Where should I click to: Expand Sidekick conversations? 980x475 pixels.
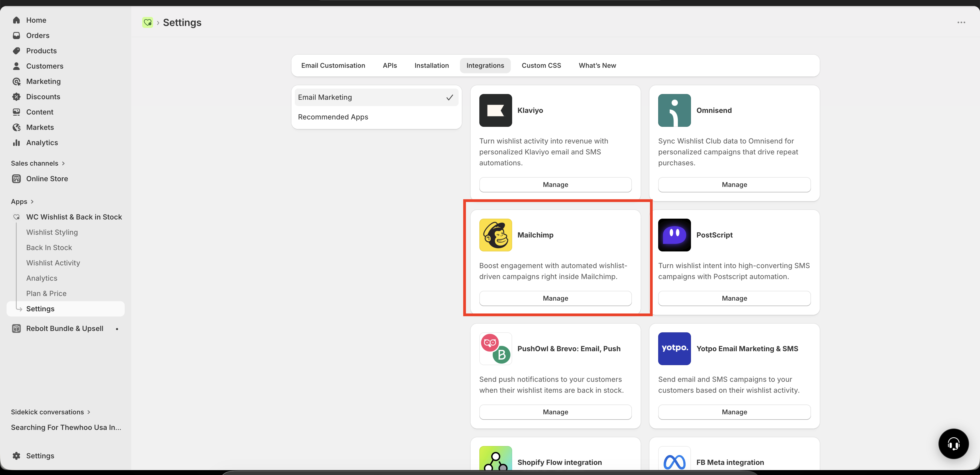pos(51,412)
